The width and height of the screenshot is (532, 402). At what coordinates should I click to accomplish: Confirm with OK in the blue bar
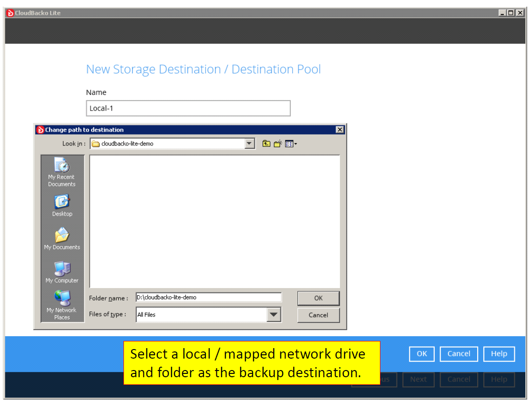coord(422,354)
